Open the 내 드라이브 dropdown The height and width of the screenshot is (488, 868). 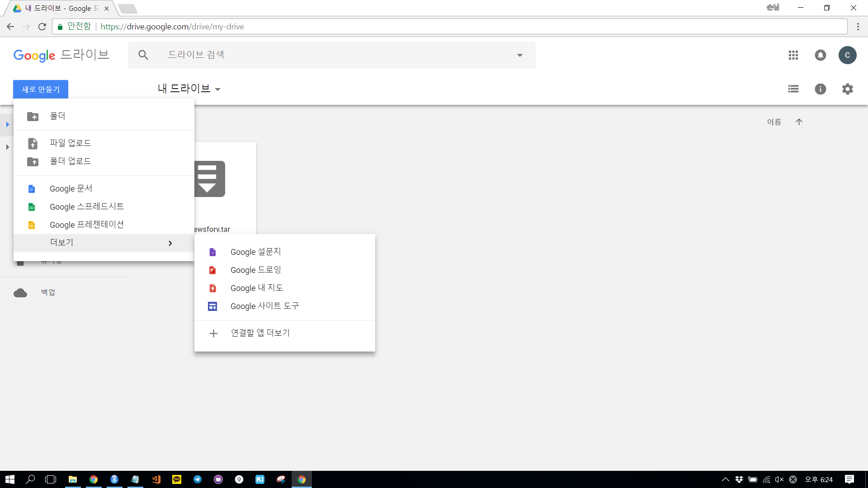(x=189, y=89)
